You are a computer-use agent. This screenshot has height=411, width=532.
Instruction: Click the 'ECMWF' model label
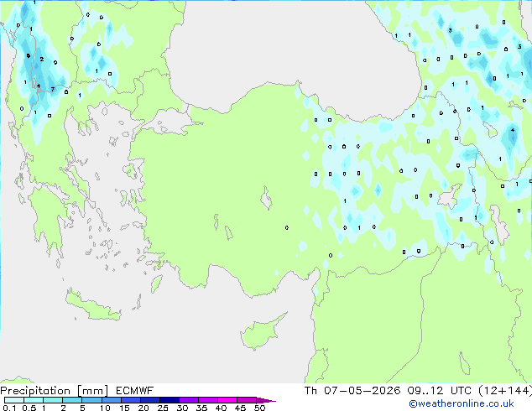(x=134, y=391)
